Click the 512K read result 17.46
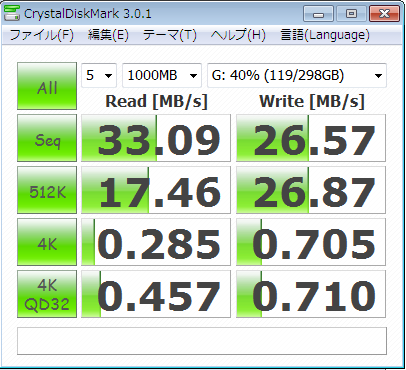406x370 pixels. 156,190
